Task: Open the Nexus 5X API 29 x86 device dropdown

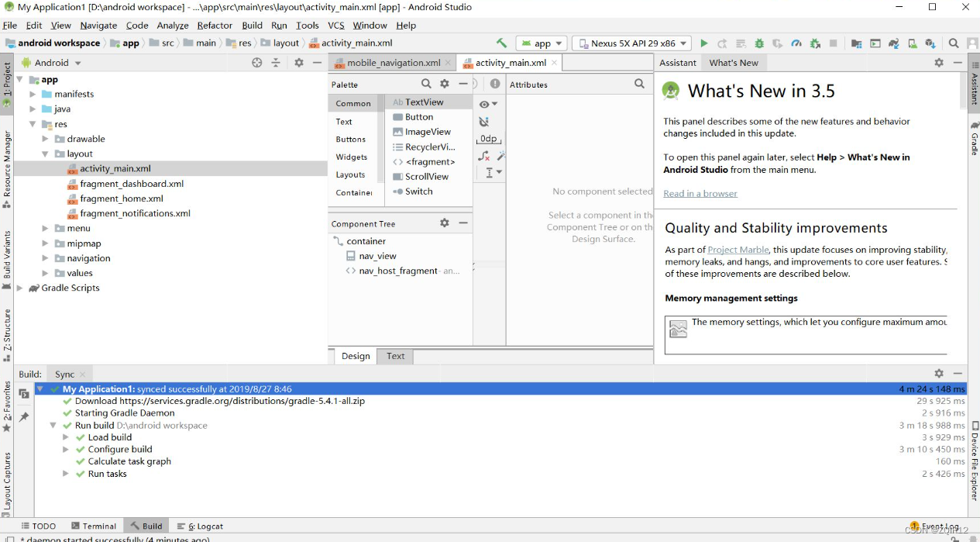Action: 631,43
